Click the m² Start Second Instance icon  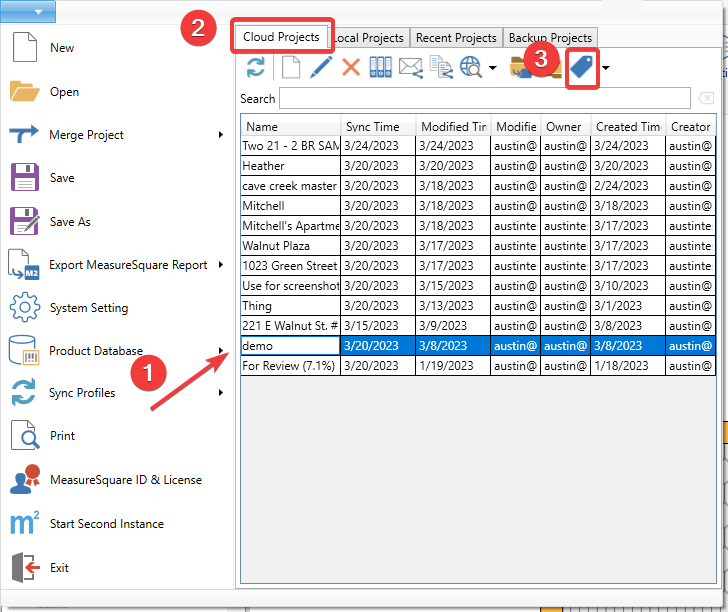point(25,523)
